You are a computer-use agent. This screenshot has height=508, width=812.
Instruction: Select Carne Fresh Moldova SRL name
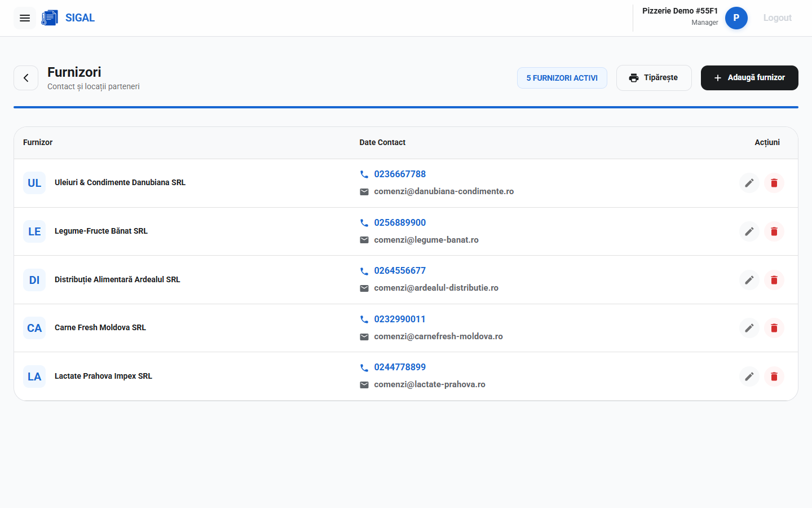(x=100, y=327)
